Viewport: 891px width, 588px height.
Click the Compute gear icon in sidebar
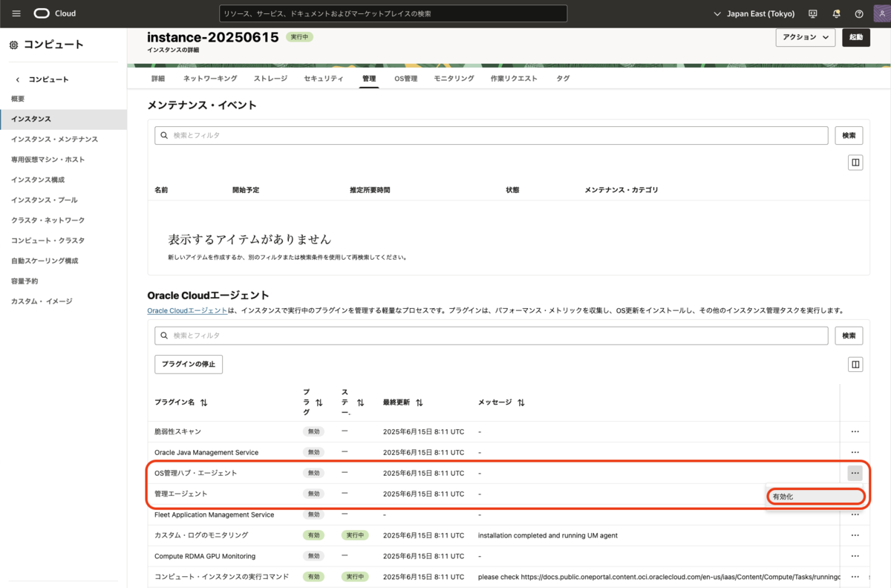(13, 45)
